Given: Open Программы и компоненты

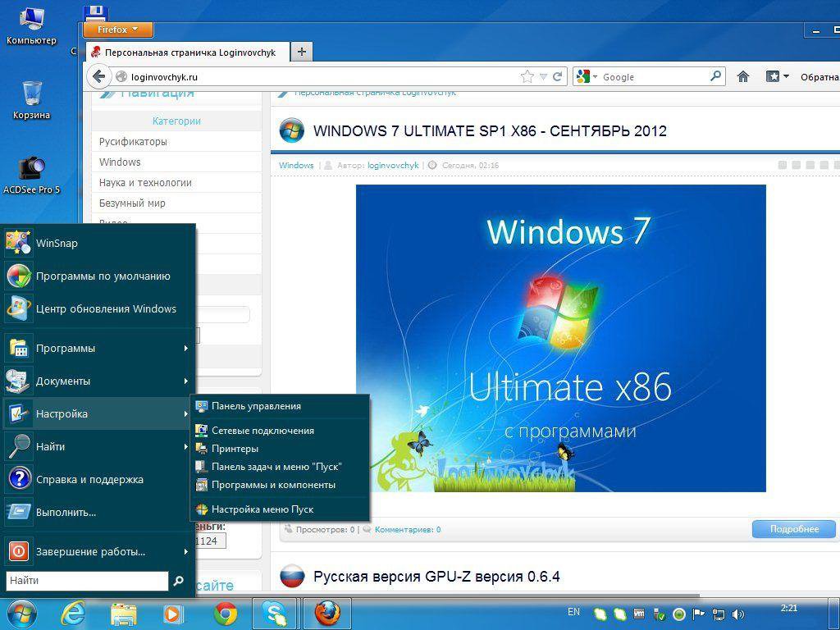Looking at the screenshot, I should point(281,485).
